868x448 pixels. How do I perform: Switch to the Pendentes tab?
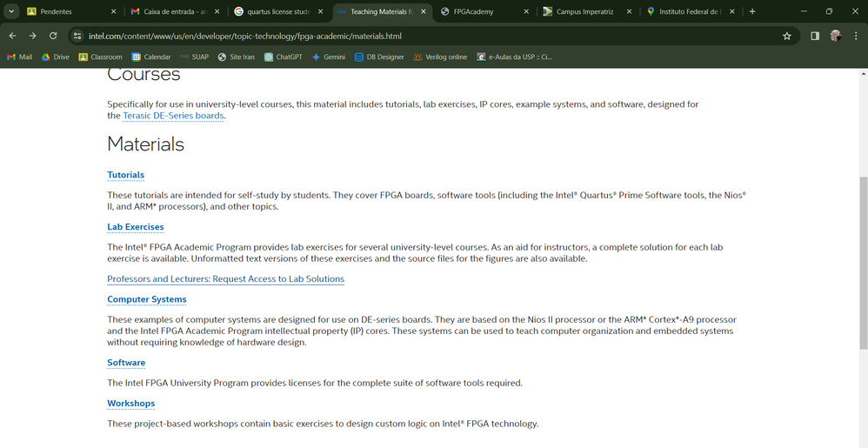72,11
